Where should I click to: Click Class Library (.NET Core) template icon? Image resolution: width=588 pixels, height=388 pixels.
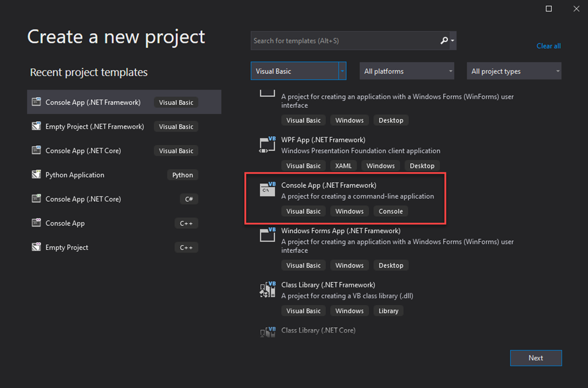(x=267, y=332)
